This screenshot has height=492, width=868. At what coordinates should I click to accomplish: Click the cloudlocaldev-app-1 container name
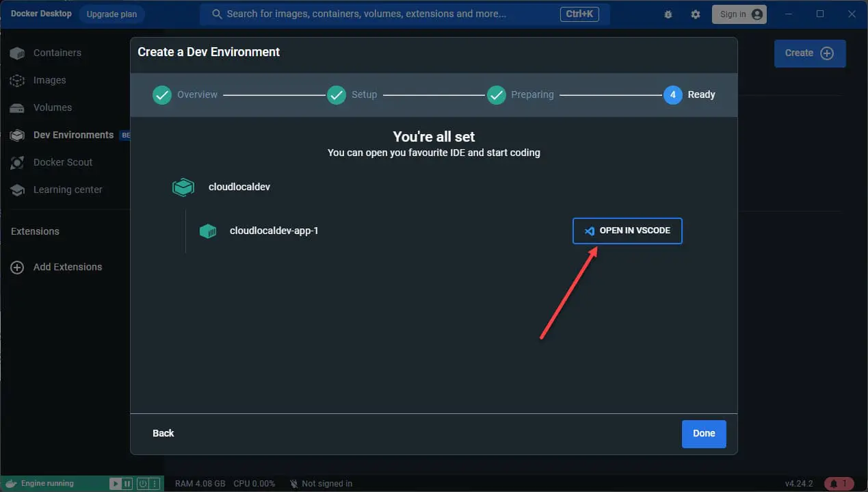click(x=274, y=231)
